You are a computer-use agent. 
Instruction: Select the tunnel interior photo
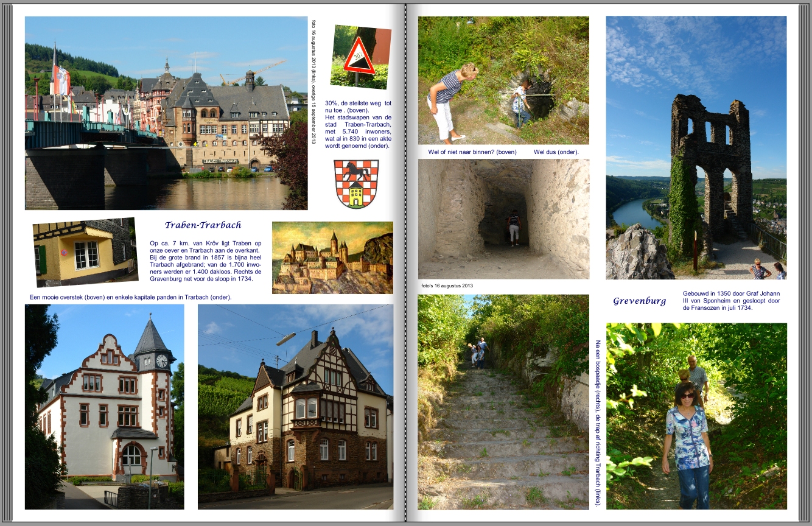click(503, 219)
